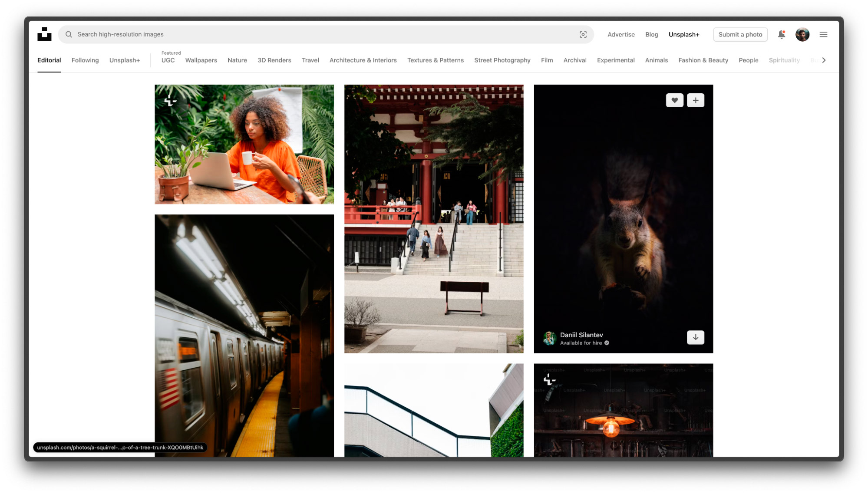Open the dark squirrel photo
This screenshot has height=494, width=868.
coord(623,219)
